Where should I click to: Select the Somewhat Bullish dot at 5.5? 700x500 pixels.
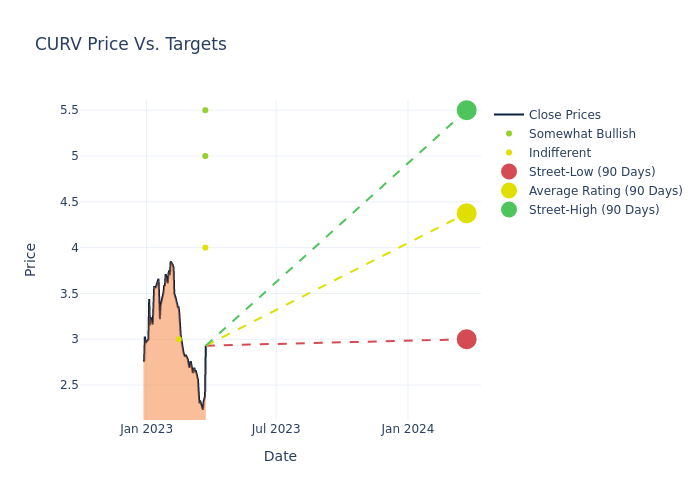click(x=205, y=110)
